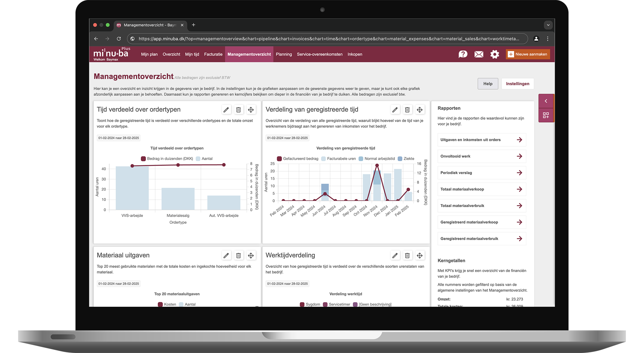Toggle Aantal series in ordertypen legend

point(204,159)
